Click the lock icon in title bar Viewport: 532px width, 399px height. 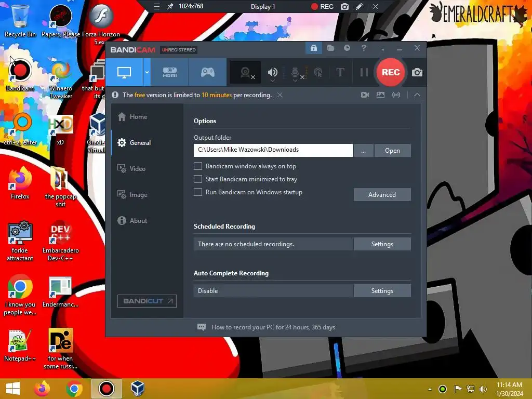click(x=313, y=48)
